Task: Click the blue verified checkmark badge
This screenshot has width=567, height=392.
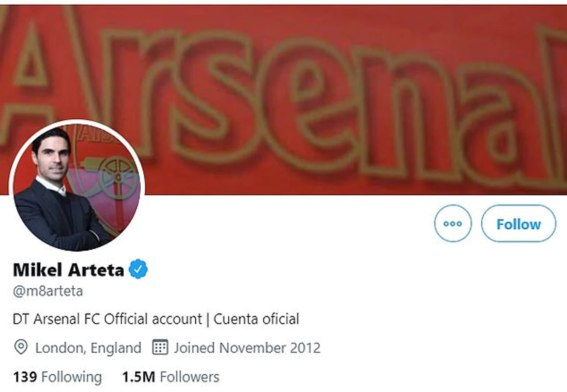Action: pos(138,269)
